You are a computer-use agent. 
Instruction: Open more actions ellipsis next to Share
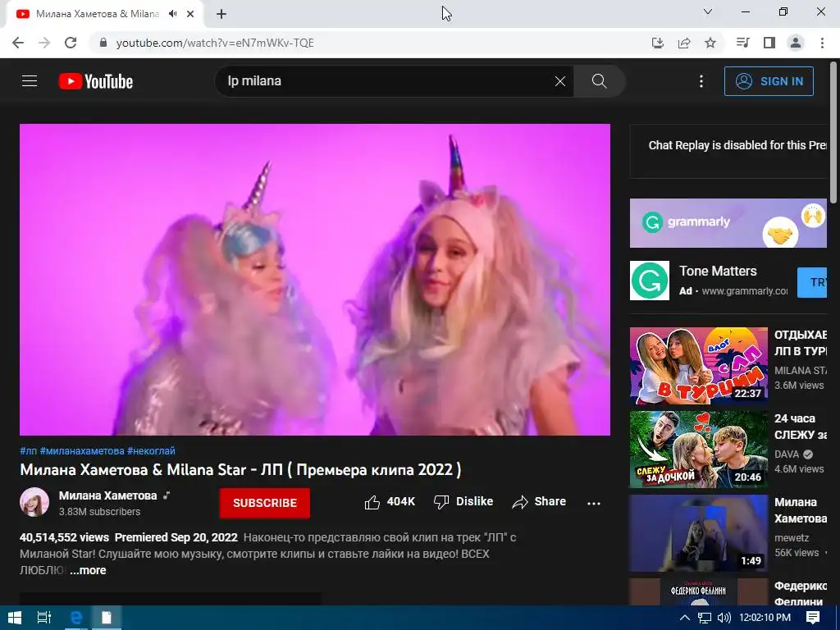tap(594, 503)
